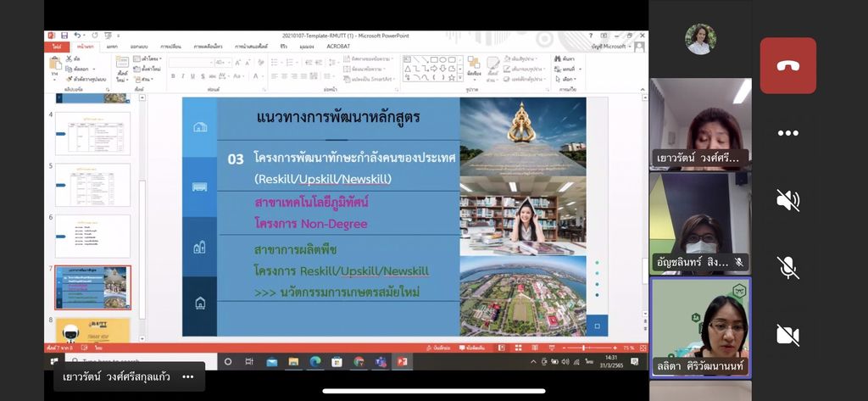868x401 pixels.
Task: Click Fit slide to window icon
Action: tap(643, 348)
